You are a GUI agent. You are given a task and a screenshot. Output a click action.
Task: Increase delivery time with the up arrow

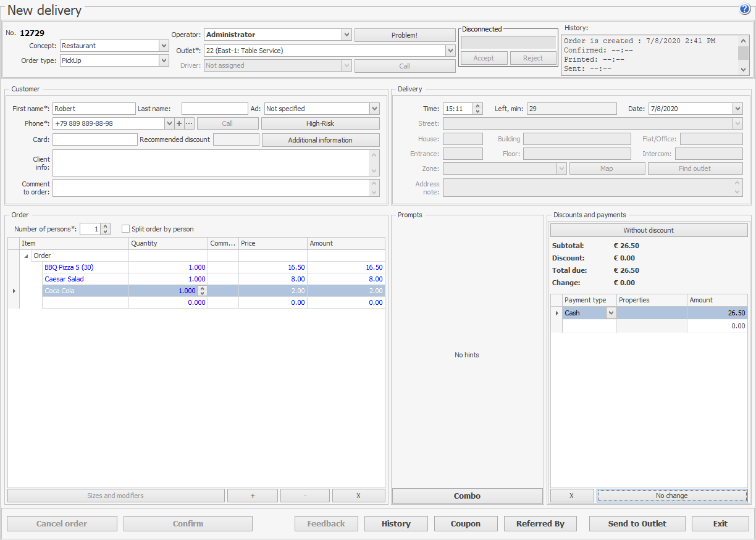coord(477,106)
